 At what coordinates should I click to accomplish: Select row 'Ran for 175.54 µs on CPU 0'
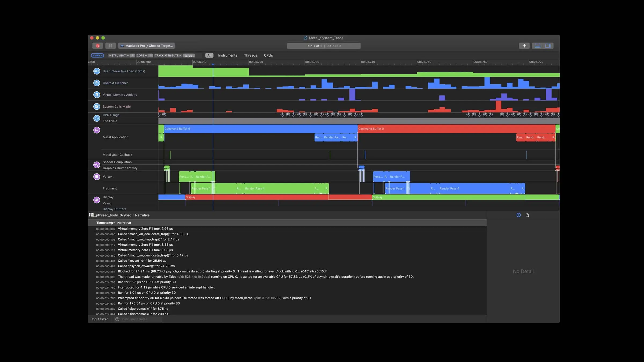(287, 304)
